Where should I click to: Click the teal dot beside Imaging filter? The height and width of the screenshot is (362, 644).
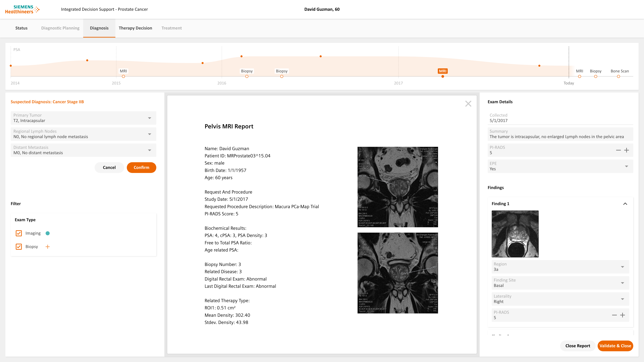pyautogui.click(x=47, y=233)
